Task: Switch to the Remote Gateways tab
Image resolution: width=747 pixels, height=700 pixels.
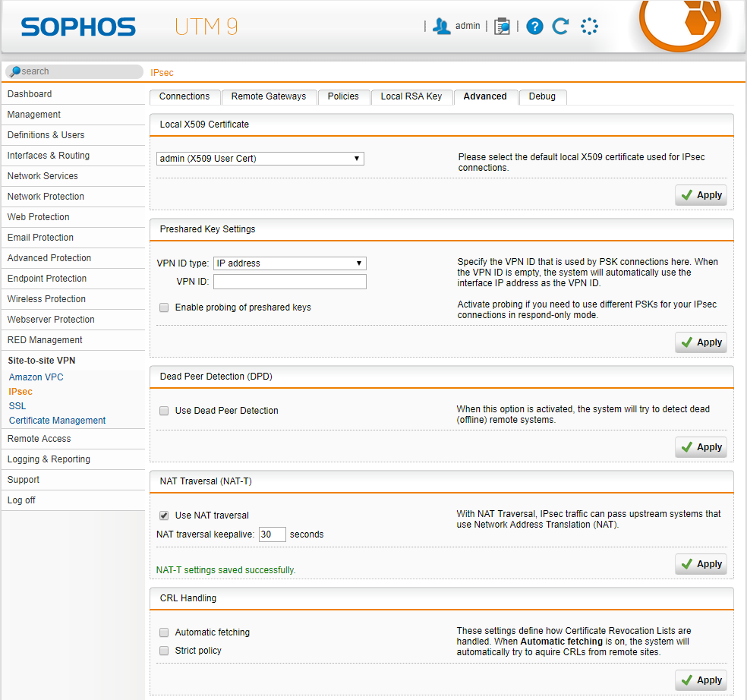Action: pos(269,96)
